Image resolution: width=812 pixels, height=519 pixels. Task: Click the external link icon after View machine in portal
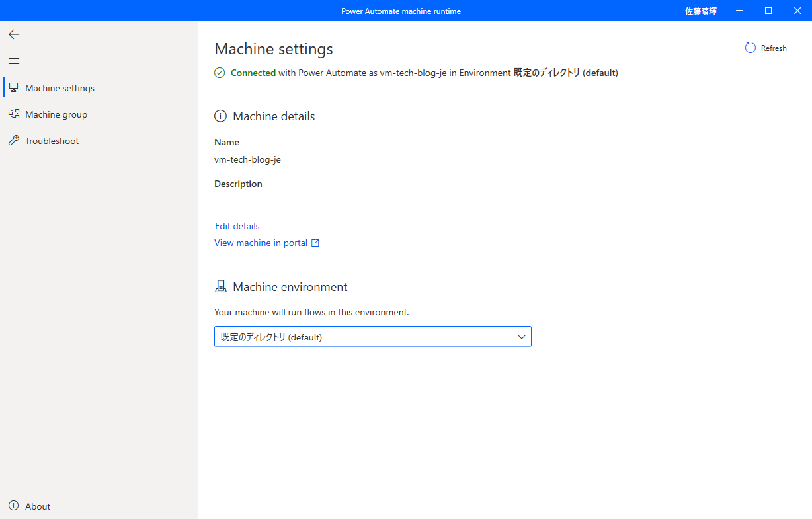coord(315,243)
